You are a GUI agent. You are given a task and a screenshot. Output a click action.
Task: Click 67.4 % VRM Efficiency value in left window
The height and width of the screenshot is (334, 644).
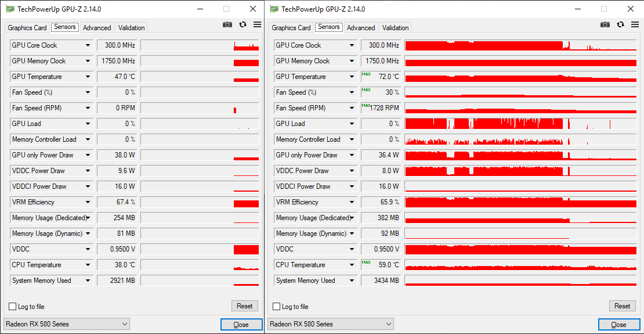click(x=117, y=202)
